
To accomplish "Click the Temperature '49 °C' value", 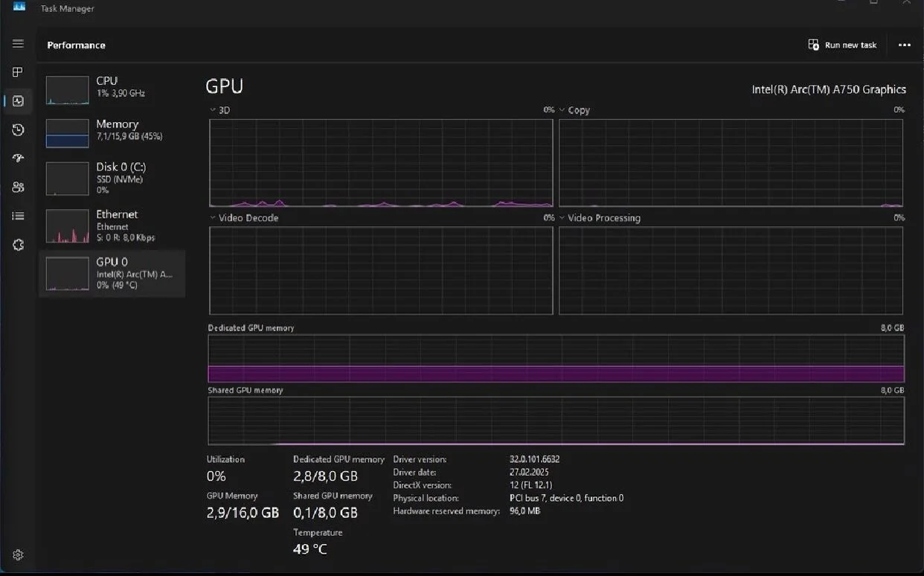I will 310,549.
